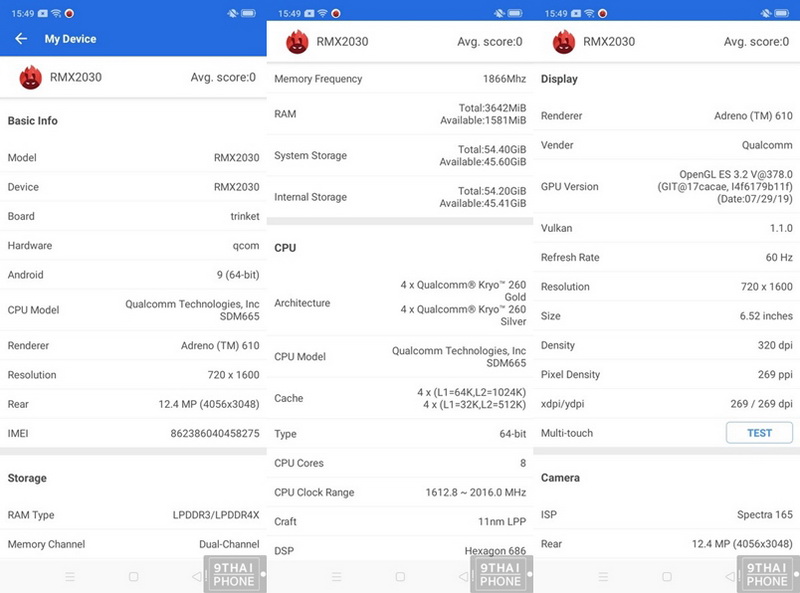The image size is (800, 593).
Task: Tap the My Device title
Action: point(70,39)
